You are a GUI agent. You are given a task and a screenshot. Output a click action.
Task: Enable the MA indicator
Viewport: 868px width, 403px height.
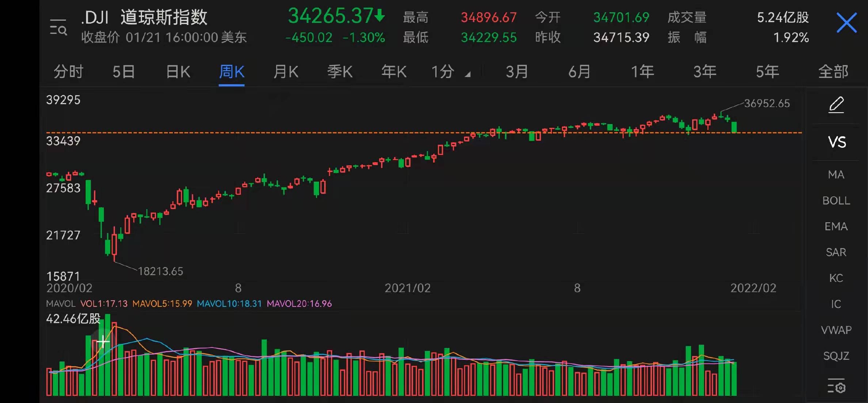tap(836, 174)
